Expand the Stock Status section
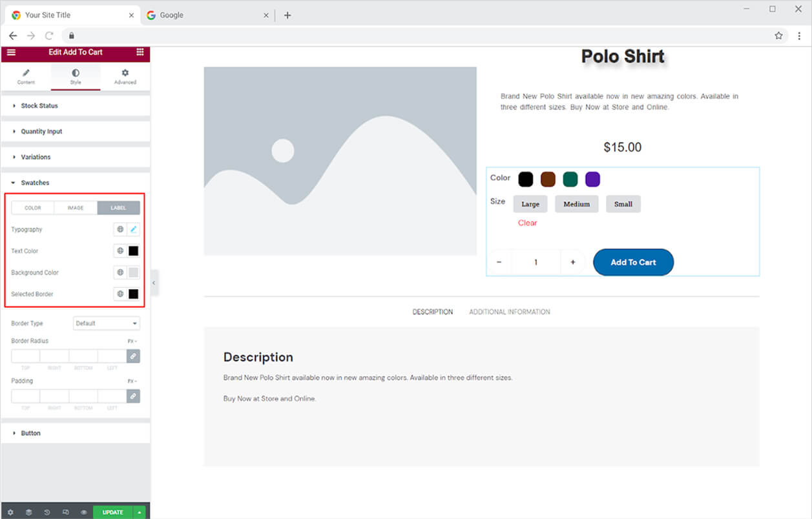Image resolution: width=812 pixels, height=519 pixels. point(39,106)
